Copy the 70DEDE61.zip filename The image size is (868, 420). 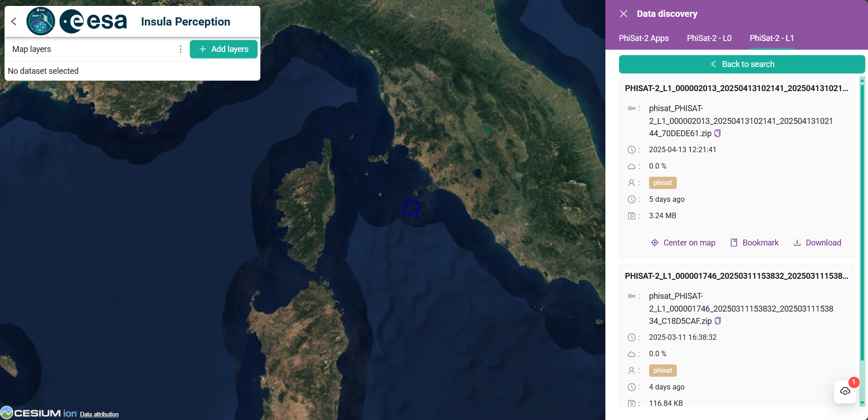(x=718, y=133)
